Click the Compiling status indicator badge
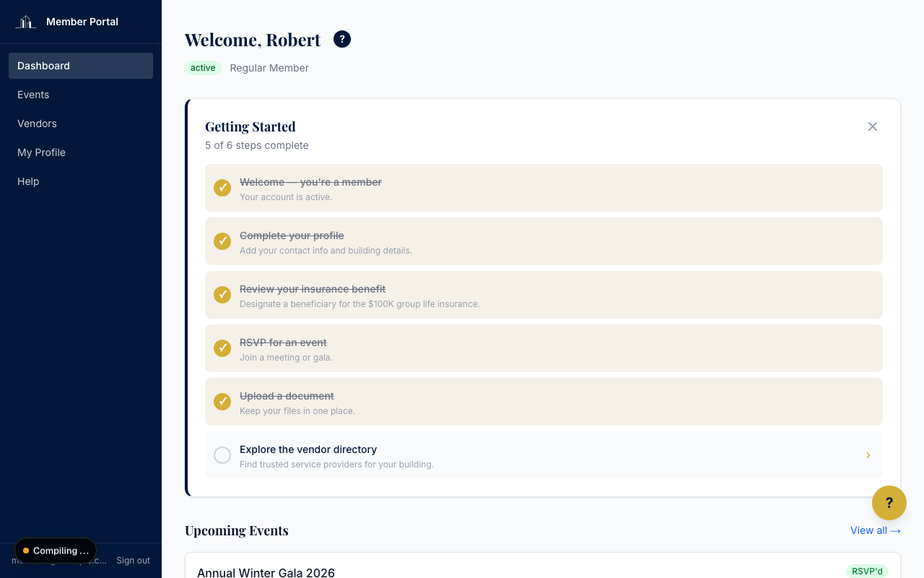 pos(56,551)
